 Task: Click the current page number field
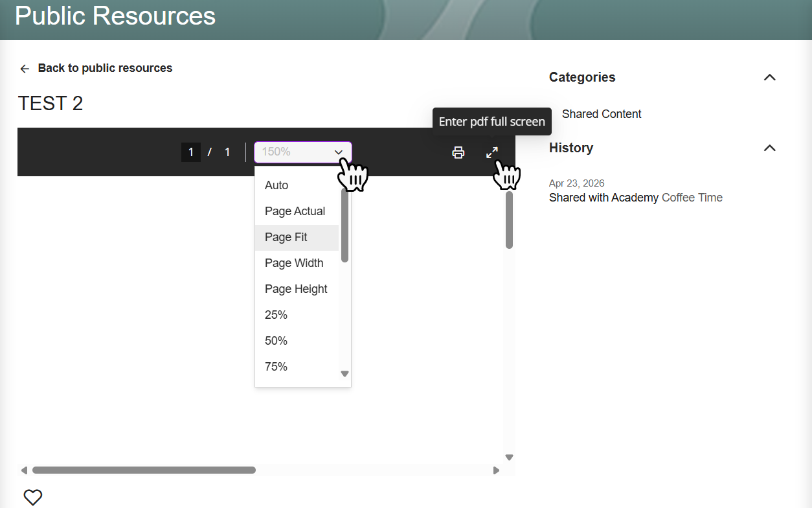click(190, 152)
